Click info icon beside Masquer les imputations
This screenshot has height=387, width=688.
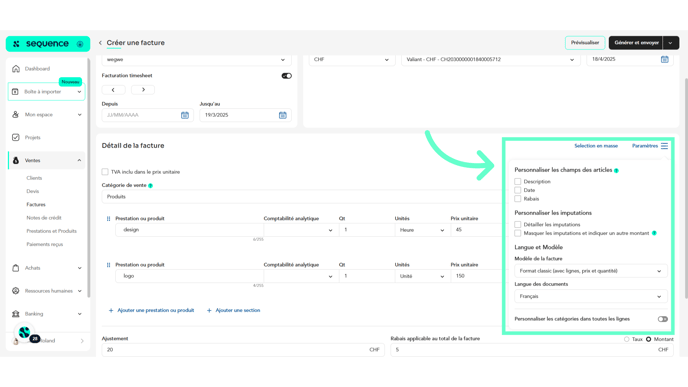(x=654, y=233)
